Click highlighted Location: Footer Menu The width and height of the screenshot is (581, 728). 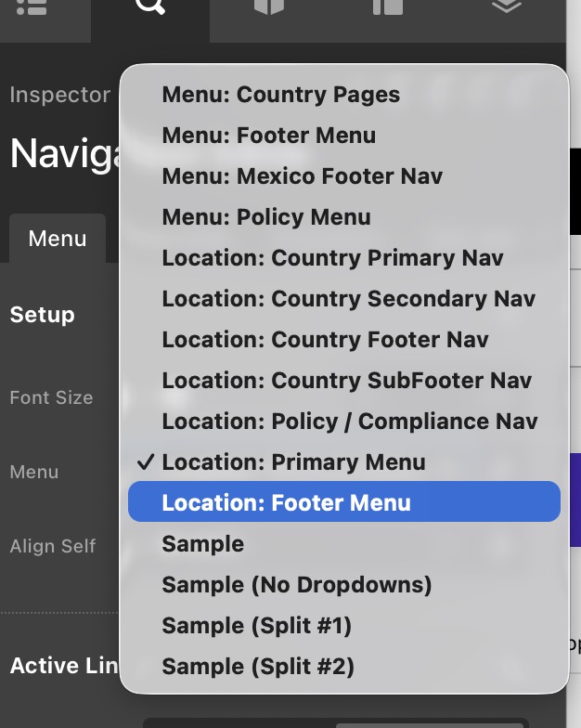coord(343,501)
